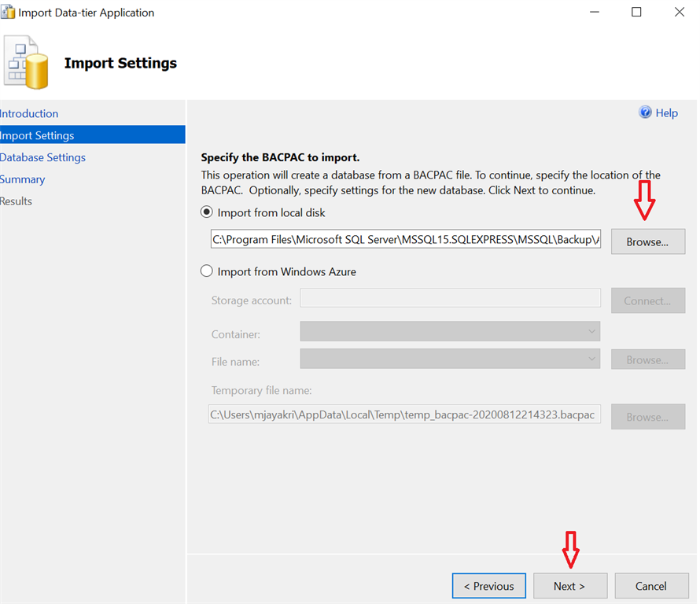This screenshot has height=604, width=700.
Task: Go to Introduction step in sidebar
Action: (30, 113)
